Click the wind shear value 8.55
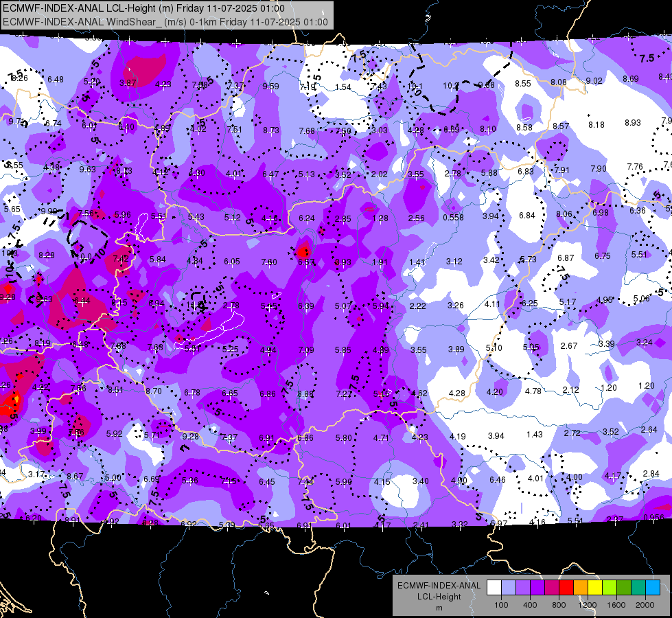 523,84
